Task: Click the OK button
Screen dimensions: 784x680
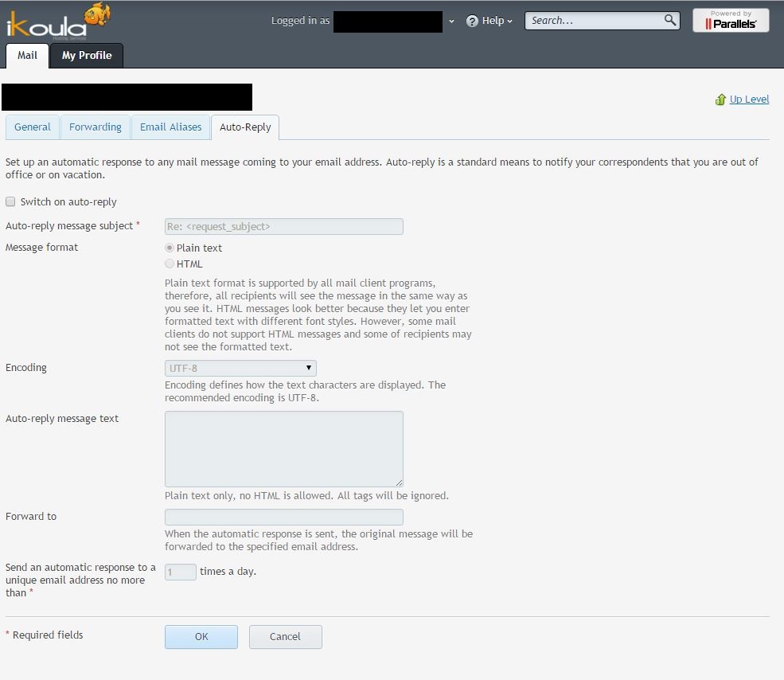Action: pyautogui.click(x=201, y=636)
